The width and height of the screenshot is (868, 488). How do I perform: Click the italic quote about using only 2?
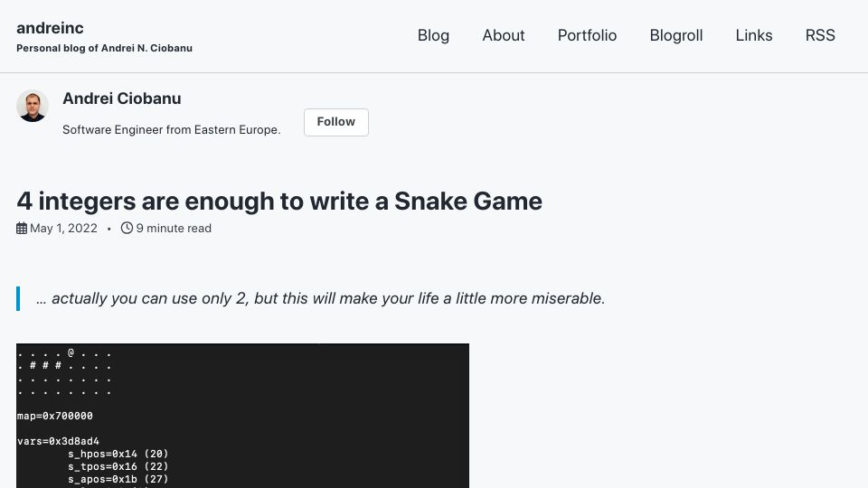pos(320,298)
